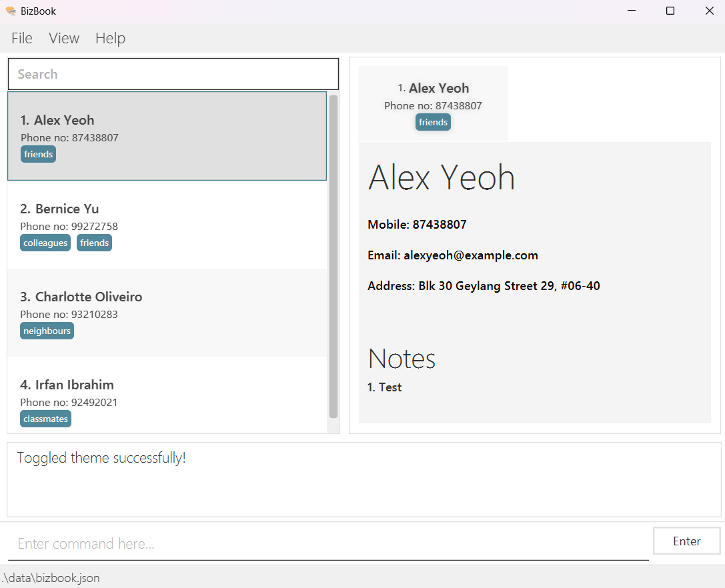The image size is (725, 588).
Task: Click the friends tag under Alex Yeoh in list
Action: (38, 154)
